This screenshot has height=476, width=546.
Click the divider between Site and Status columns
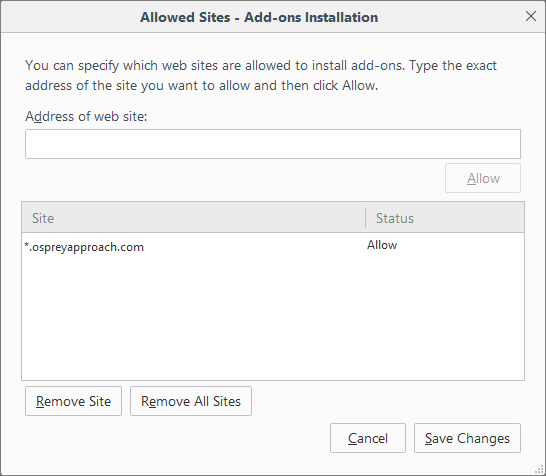click(366, 217)
